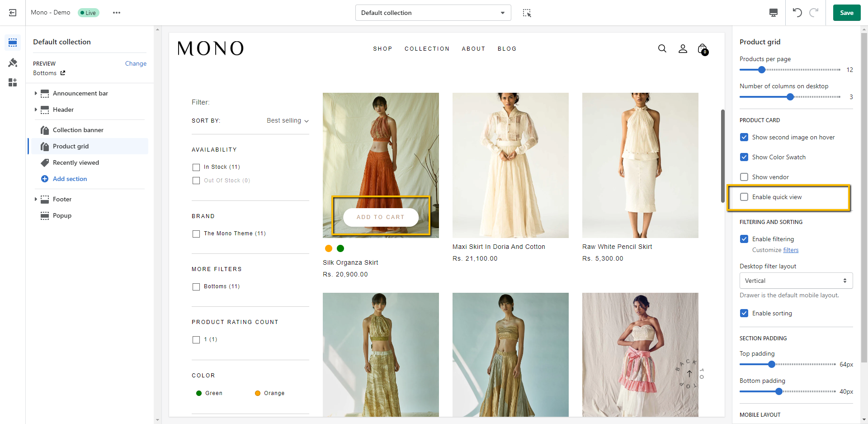Open the Desktop filter layout Vertical select

tap(796, 281)
